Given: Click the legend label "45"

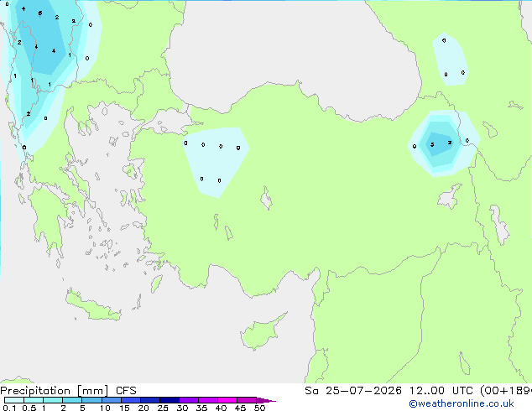Looking at the screenshot, I should pyautogui.click(x=240, y=408).
